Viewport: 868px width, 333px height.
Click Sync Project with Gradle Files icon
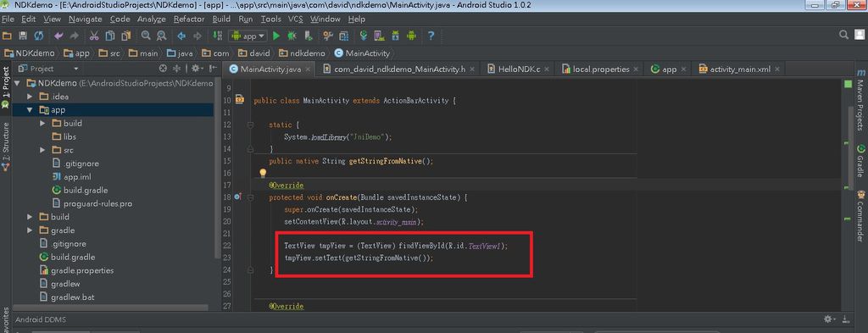tap(364, 36)
